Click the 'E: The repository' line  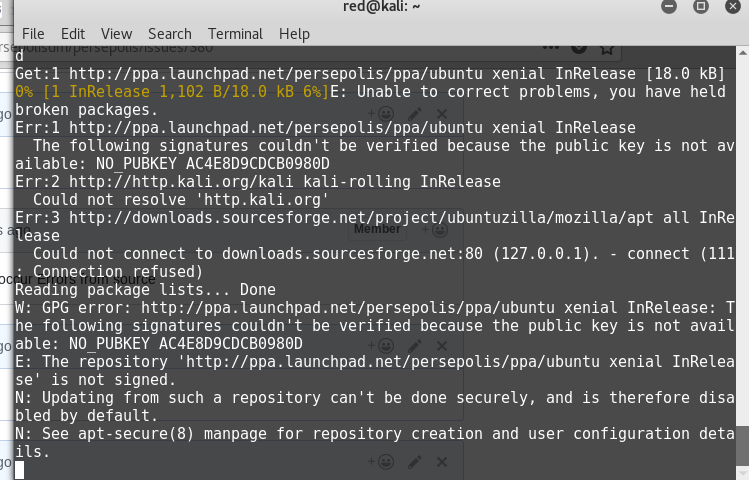(374, 362)
